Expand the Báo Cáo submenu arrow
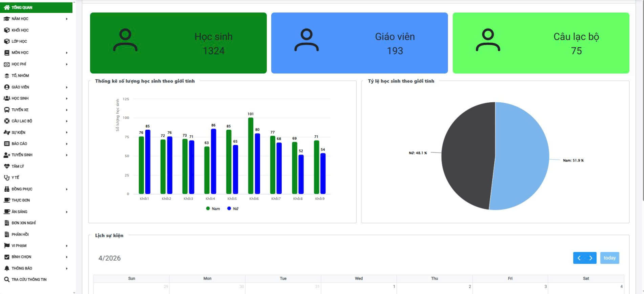 67,144
